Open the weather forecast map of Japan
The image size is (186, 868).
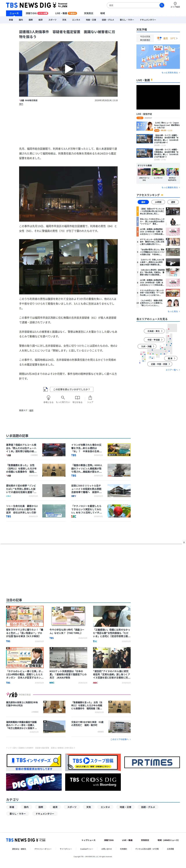[x=158, y=57]
